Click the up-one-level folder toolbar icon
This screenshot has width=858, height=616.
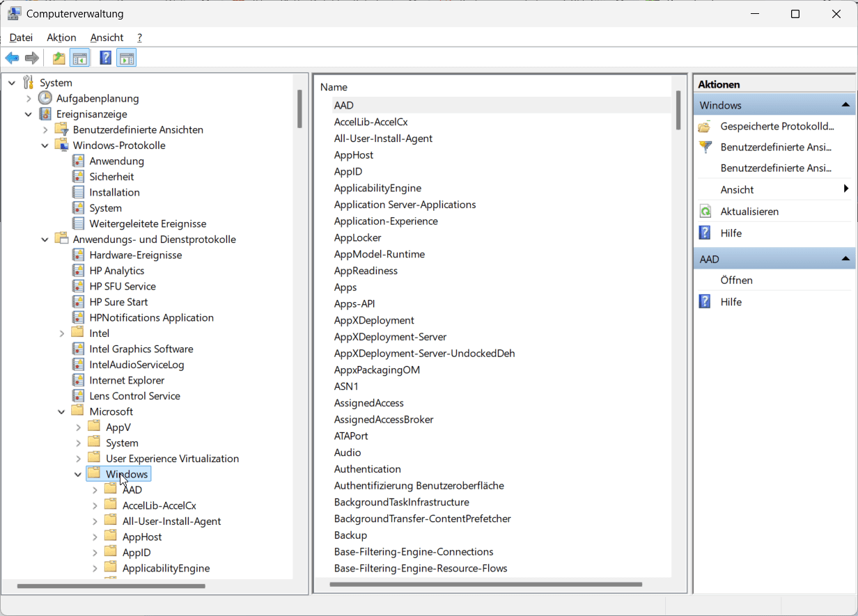(59, 58)
